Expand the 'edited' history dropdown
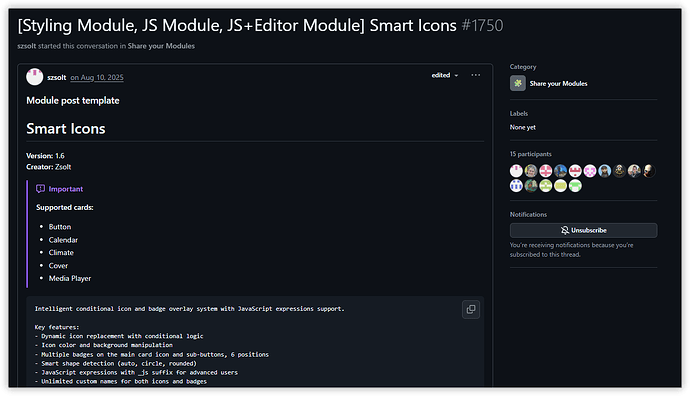690x396 pixels. point(444,75)
